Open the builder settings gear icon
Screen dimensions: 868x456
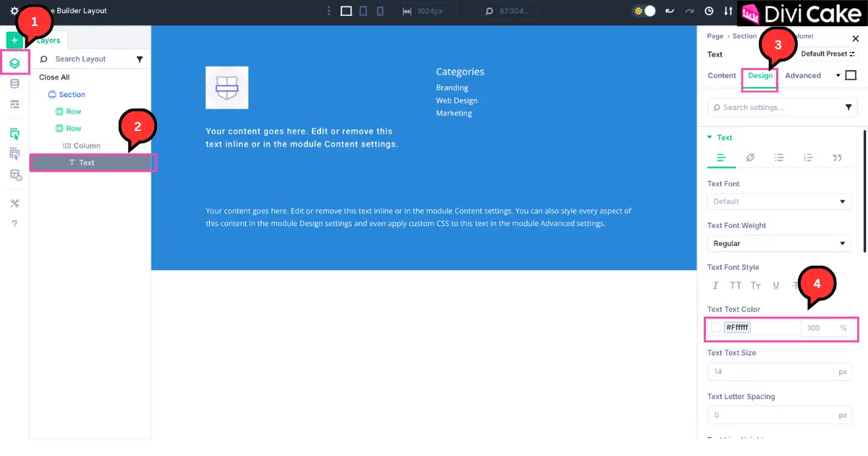[x=14, y=11]
